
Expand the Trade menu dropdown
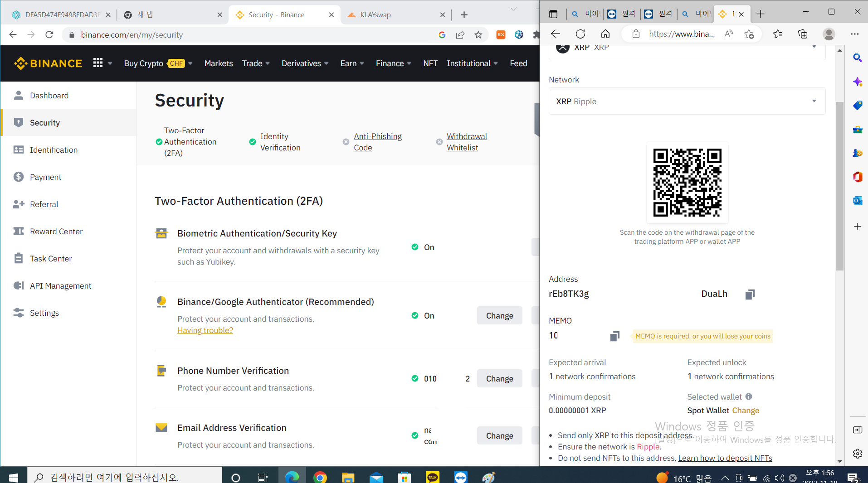pyautogui.click(x=256, y=63)
